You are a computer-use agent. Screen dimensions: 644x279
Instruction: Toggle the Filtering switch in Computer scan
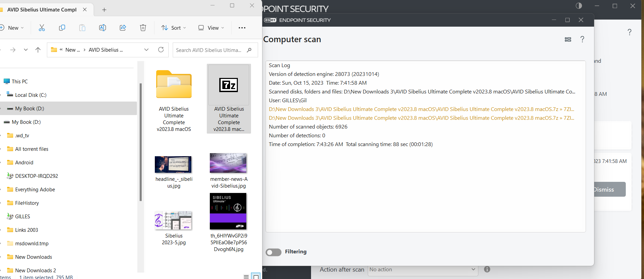273,252
